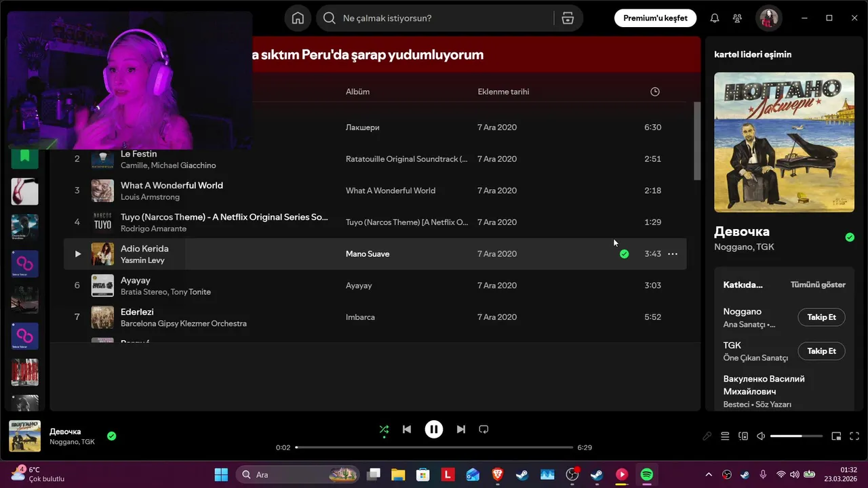This screenshot has height=488, width=868.
Task: Open the Louis Armstrong artist link
Action: pos(150,197)
